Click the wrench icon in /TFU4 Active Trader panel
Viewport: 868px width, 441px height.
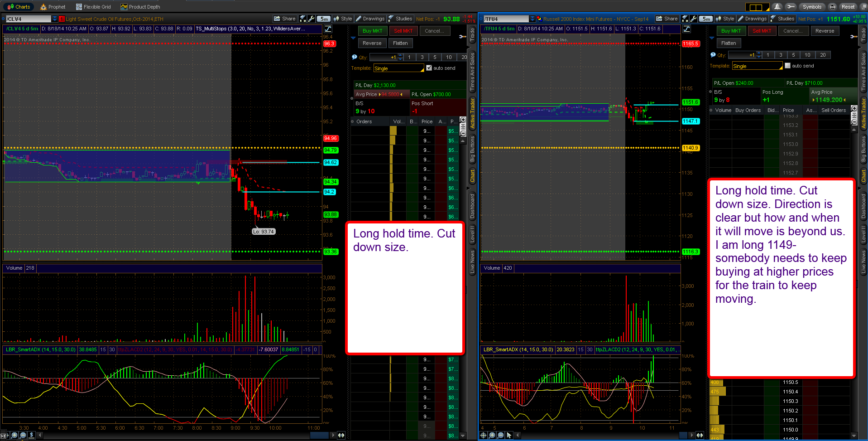854,36
